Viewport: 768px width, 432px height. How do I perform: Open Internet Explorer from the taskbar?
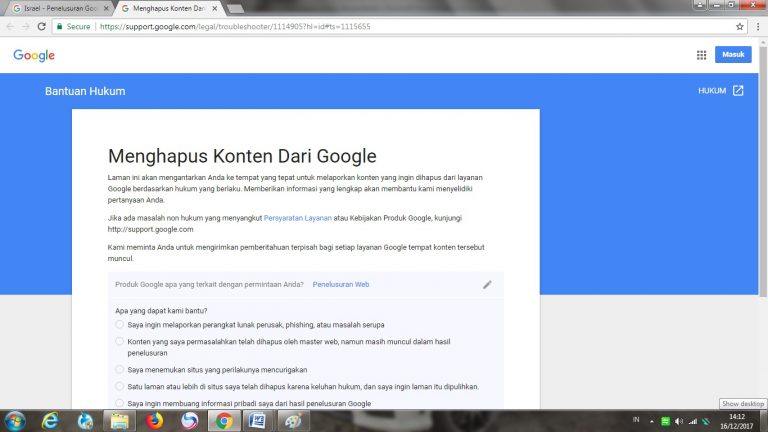click(50, 420)
